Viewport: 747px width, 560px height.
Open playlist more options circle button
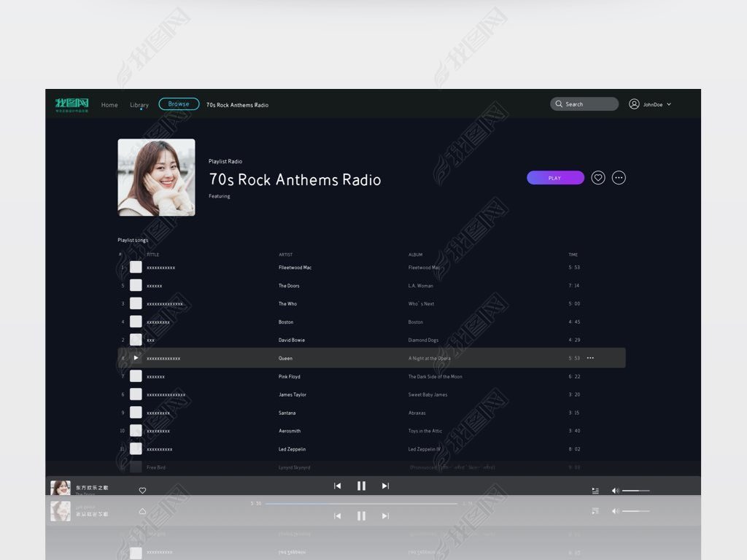coord(619,178)
